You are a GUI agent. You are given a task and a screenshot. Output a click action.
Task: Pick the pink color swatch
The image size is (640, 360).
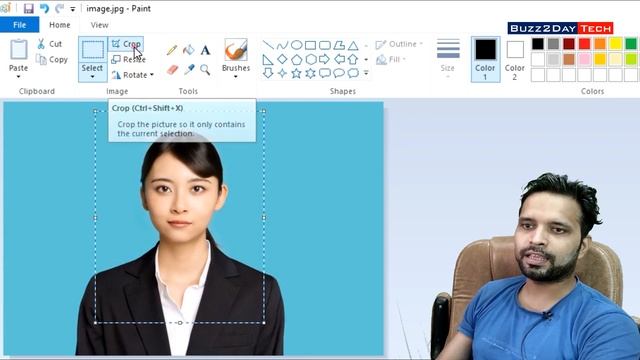click(584, 59)
